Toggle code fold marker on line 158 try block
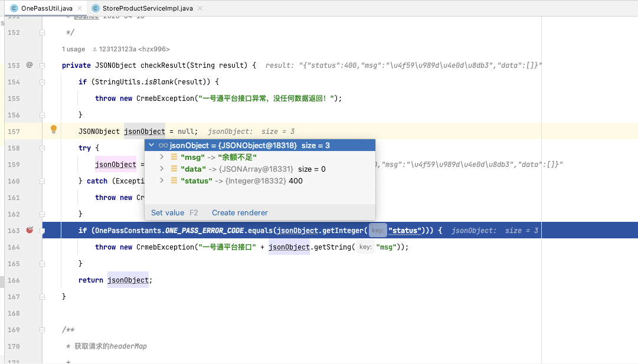This screenshot has width=638, height=364. click(42, 147)
